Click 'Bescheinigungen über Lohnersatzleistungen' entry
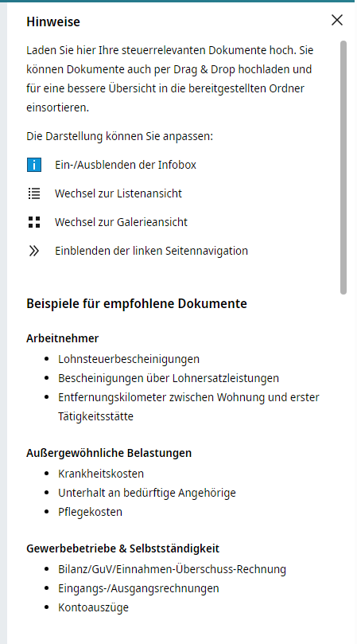The height and width of the screenshot is (644, 357). 169,378
